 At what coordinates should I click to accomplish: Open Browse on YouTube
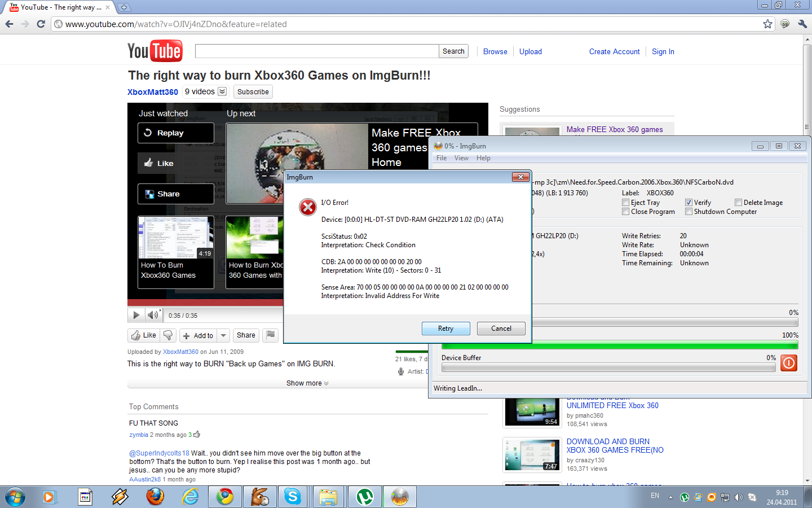point(495,51)
